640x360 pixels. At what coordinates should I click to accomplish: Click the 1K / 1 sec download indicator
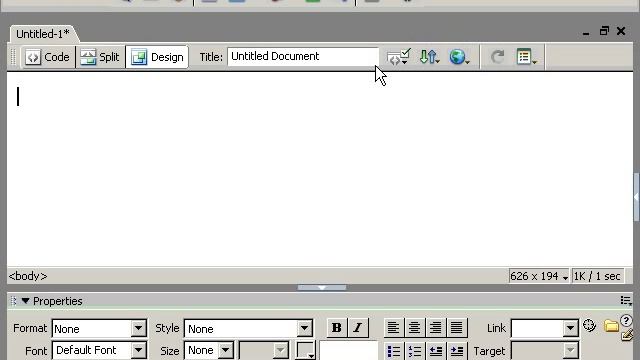point(597,276)
